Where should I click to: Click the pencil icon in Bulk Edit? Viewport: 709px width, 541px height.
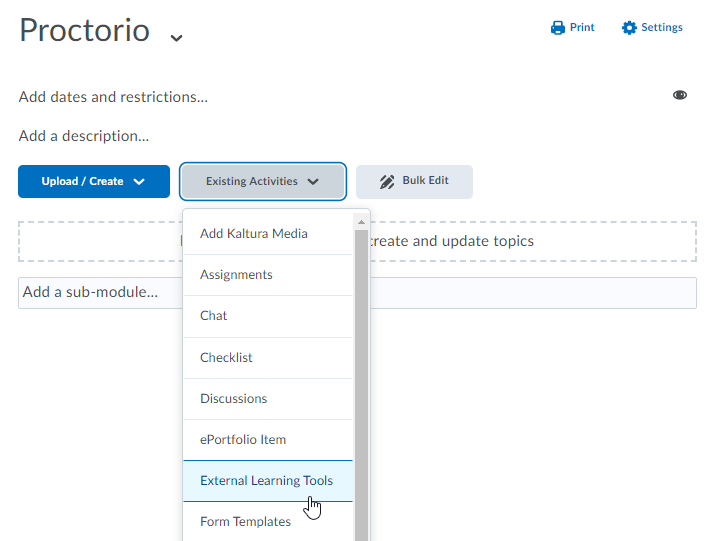387,182
